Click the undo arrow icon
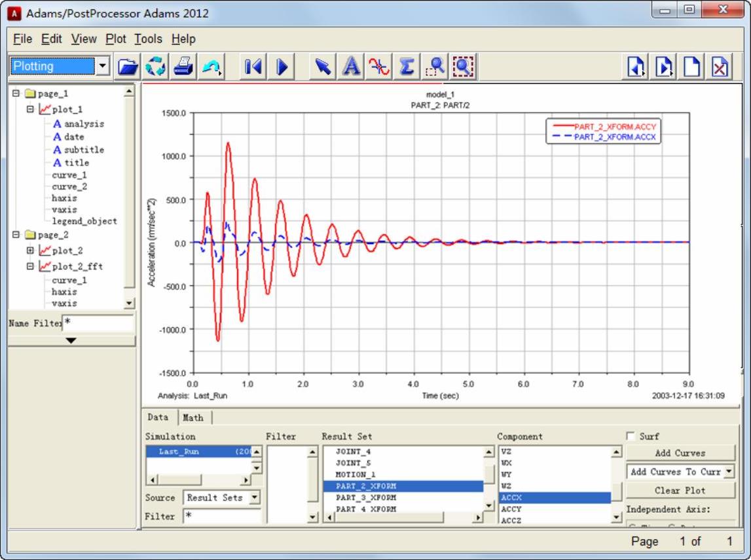 click(211, 66)
